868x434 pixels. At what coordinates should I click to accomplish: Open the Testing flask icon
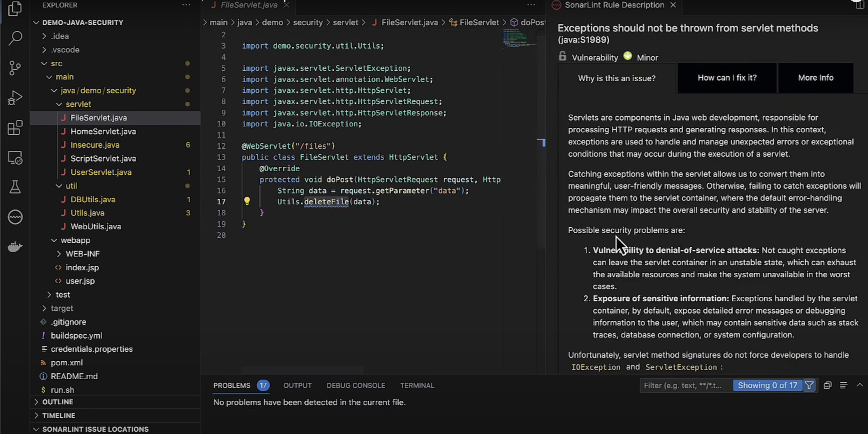click(x=15, y=187)
